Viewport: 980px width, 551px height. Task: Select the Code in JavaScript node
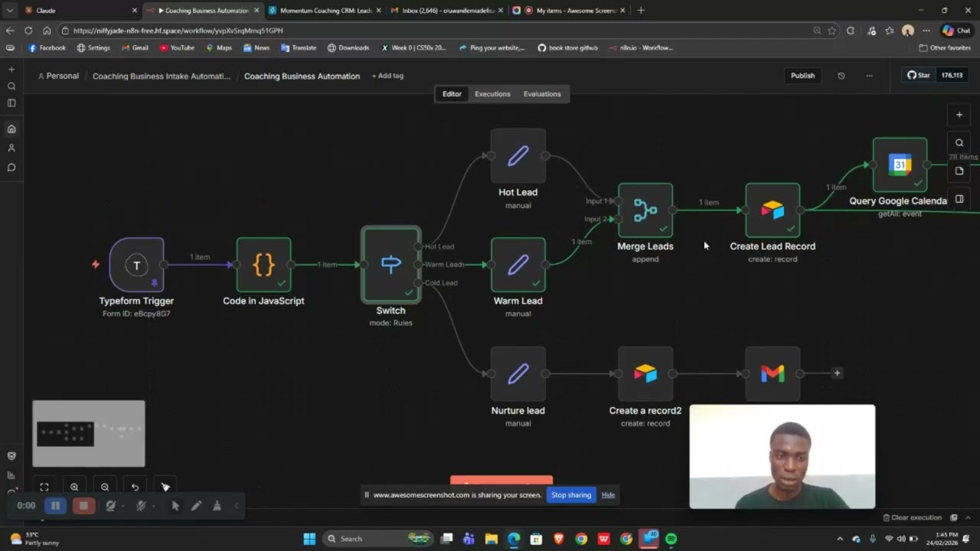(263, 265)
